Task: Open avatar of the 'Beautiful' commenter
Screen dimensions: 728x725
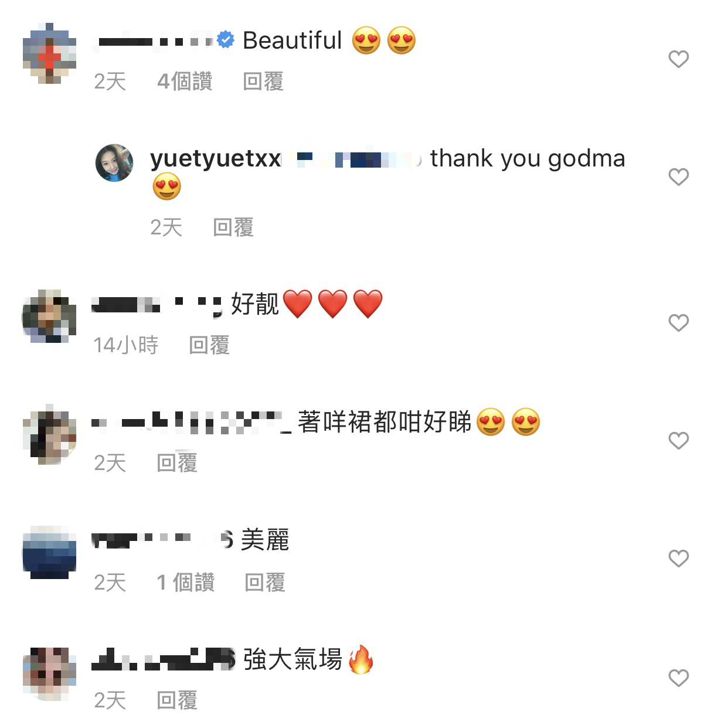Action: [x=50, y=54]
